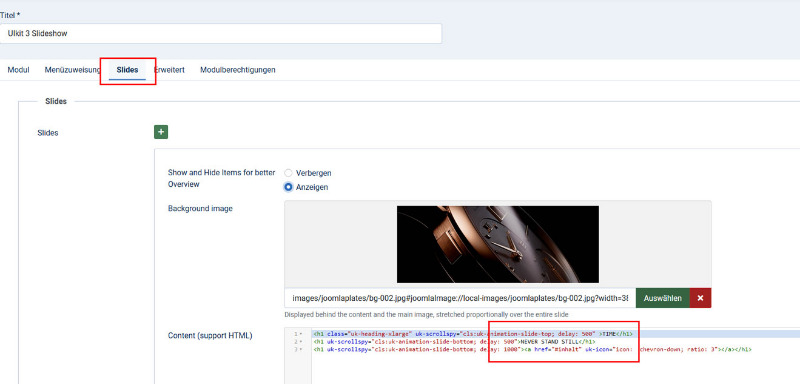Add a new slide with green plus
The image size is (800, 384).
coord(161,132)
